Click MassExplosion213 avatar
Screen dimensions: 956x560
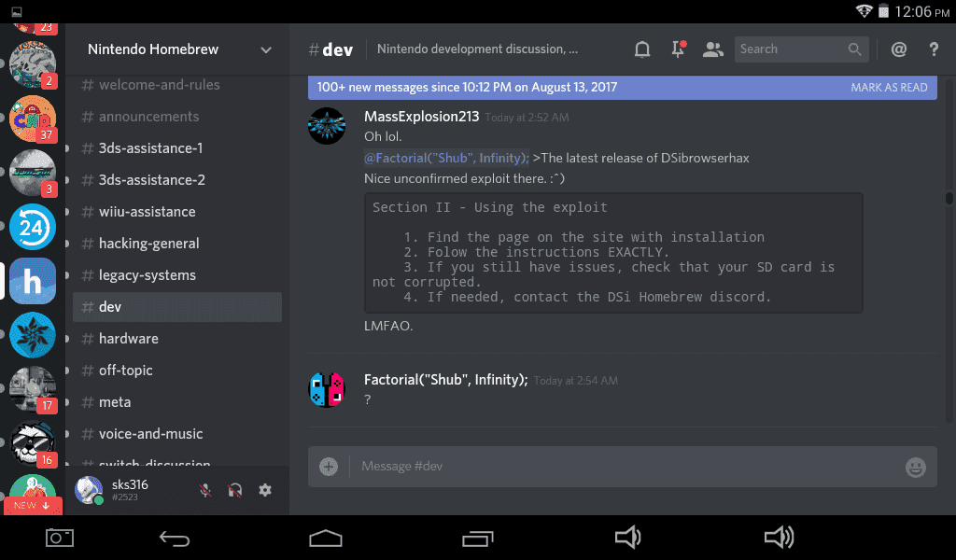[x=327, y=126]
